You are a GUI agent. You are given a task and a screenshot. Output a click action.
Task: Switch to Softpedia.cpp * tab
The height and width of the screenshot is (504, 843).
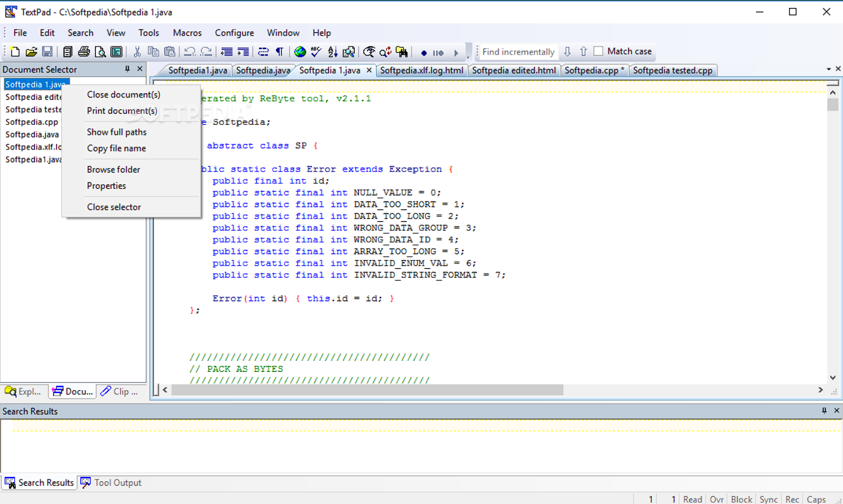(x=594, y=70)
